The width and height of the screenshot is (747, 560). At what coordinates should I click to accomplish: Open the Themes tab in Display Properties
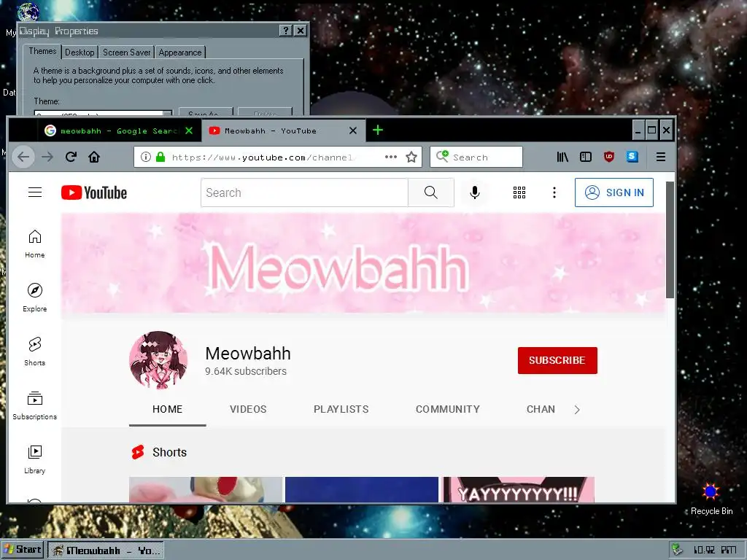[42, 52]
